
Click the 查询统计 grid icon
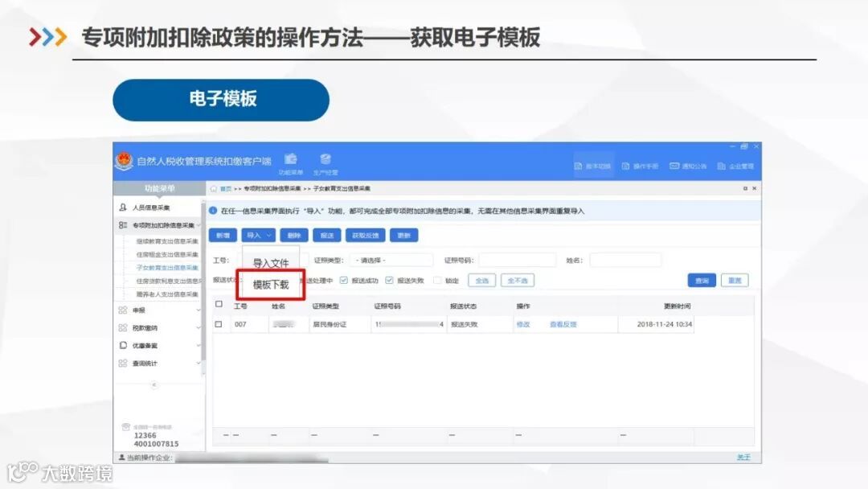click(x=123, y=364)
